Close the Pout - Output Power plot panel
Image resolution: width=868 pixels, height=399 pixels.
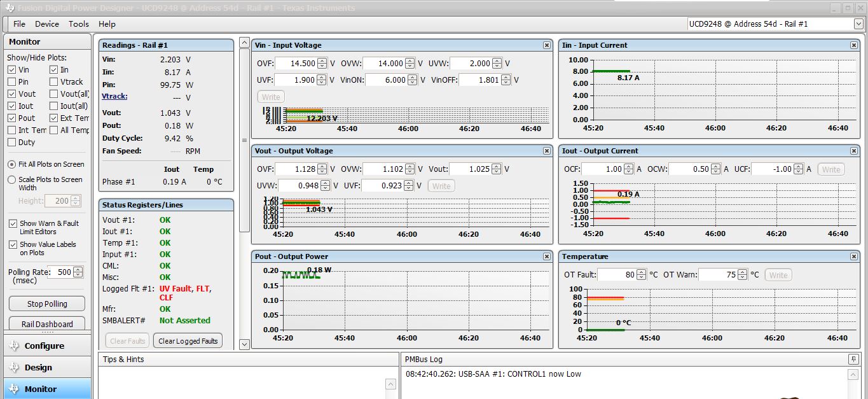click(x=546, y=256)
